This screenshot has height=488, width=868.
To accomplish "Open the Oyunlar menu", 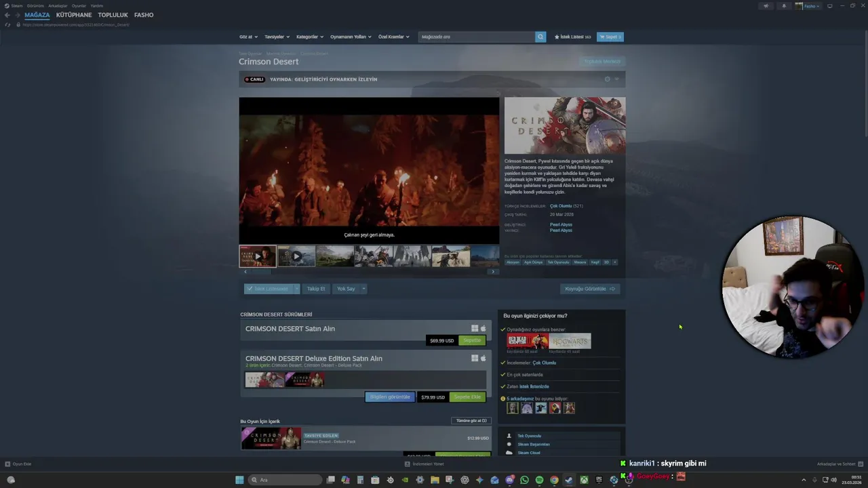I will click(x=79, y=5).
